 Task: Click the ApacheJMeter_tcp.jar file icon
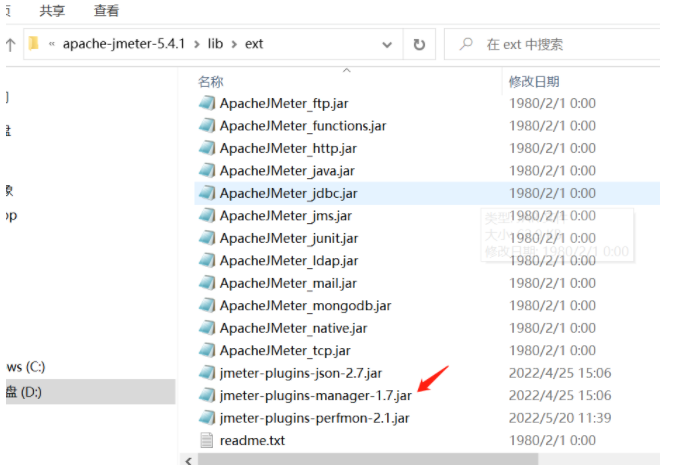click(x=207, y=350)
